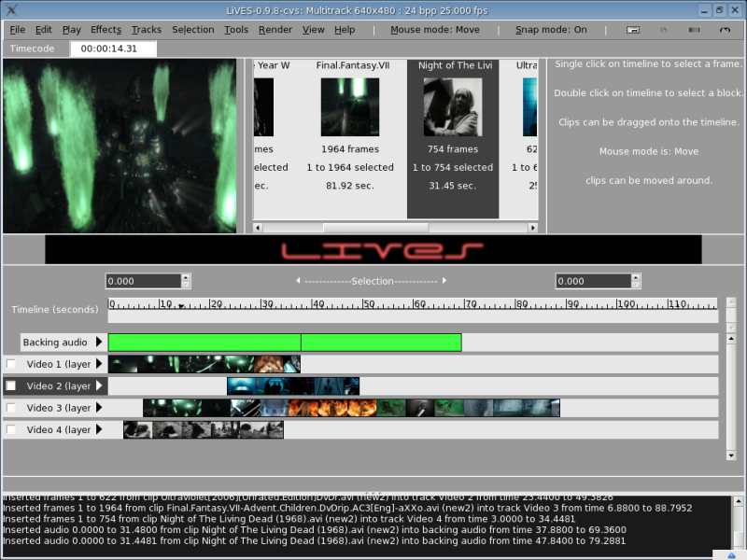The width and height of the screenshot is (747, 560).
Task: Click message log scroll up arrow
Action: click(x=738, y=501)
